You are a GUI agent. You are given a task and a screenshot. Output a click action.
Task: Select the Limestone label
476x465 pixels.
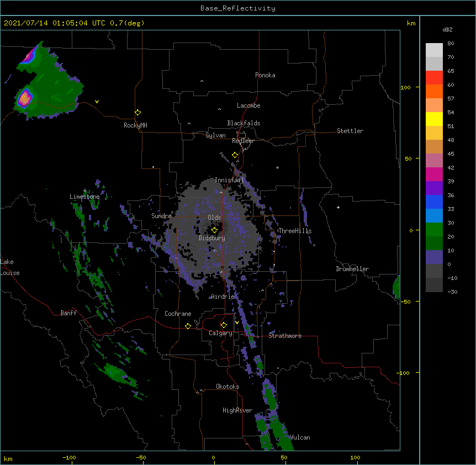[x=84, y=197]
